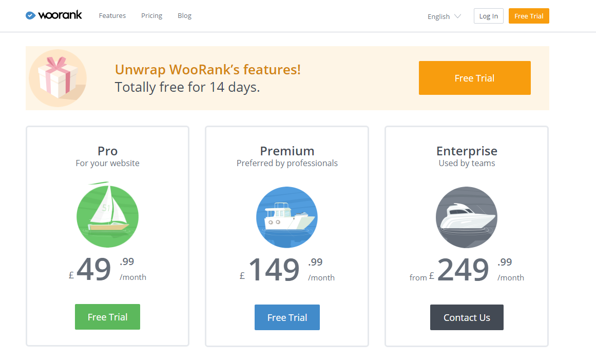Start the blue Premium Free Trial
This screenshot has height=364, width=596.
[287, 317]
